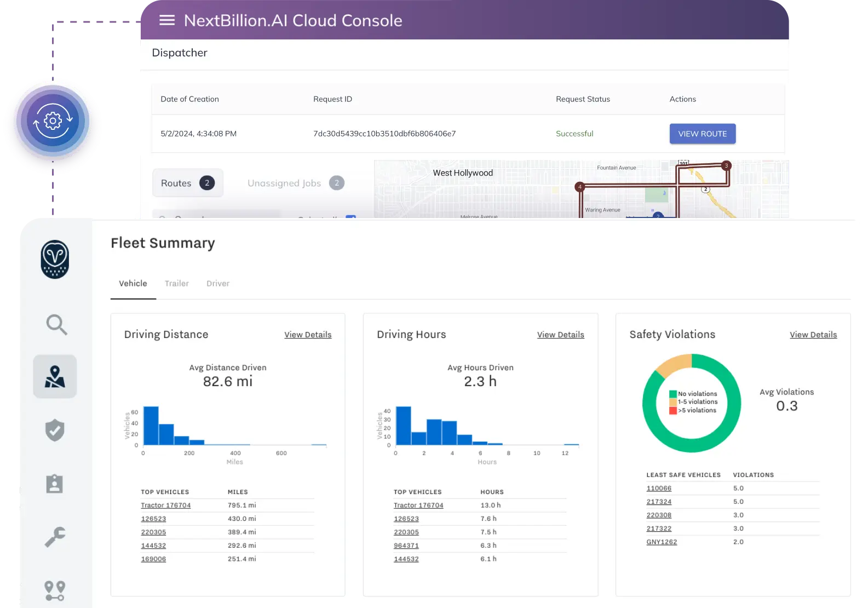Select the map pin fleet icon
868x608 pixels.
pyautogui.click(x=55, y=376)
